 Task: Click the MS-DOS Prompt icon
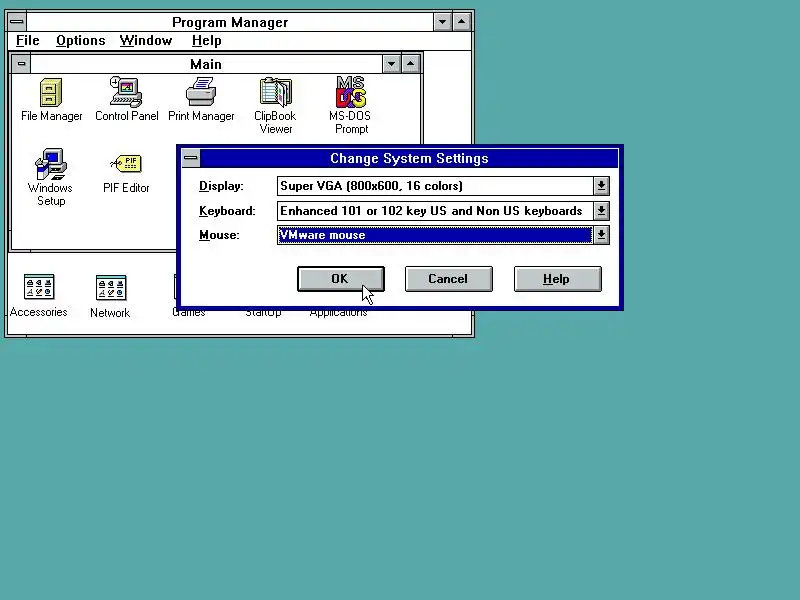tap(351, 92)
